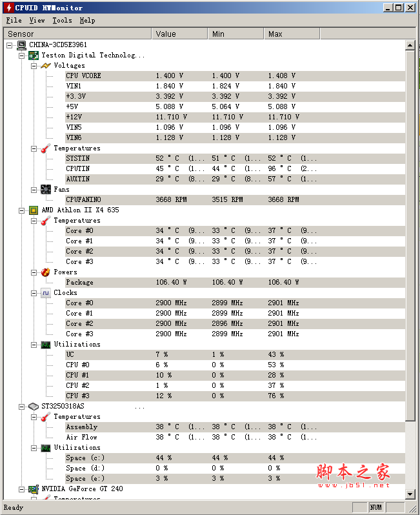Click the scrollbar up arrow
Screen dimensions: 420x515
pyautogui.click(x=410, y=45)
